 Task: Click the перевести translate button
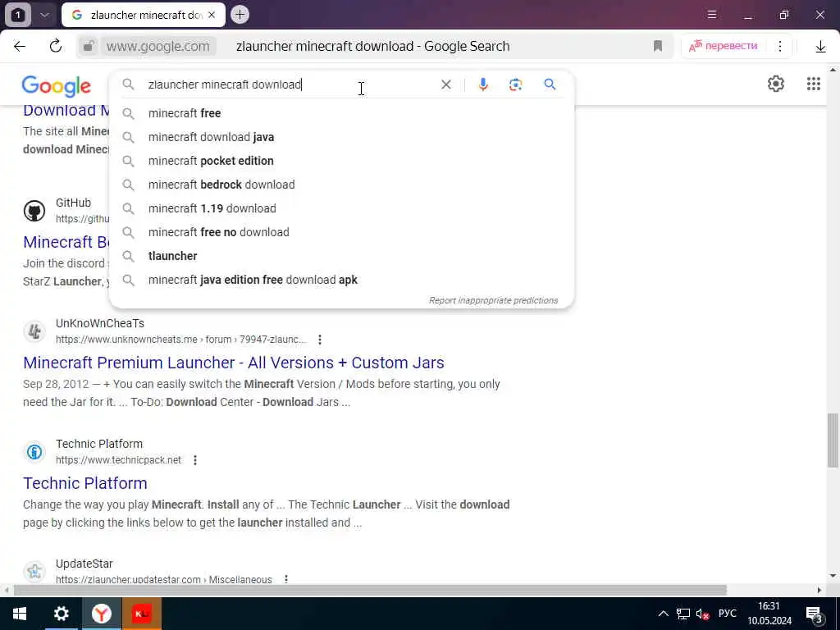[724, 46]
